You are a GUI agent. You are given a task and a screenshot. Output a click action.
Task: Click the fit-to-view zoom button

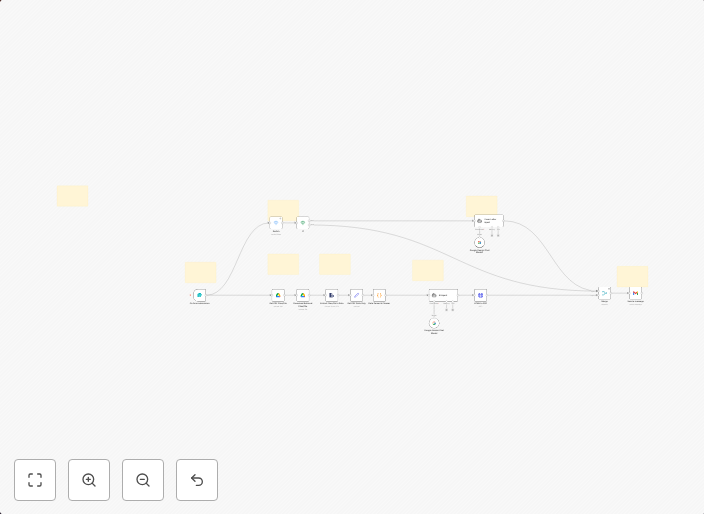35,480
